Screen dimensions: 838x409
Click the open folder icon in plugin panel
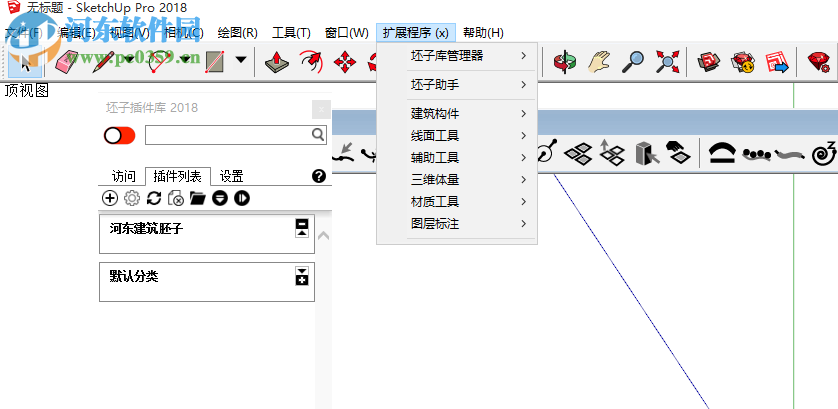click(198, 198)
